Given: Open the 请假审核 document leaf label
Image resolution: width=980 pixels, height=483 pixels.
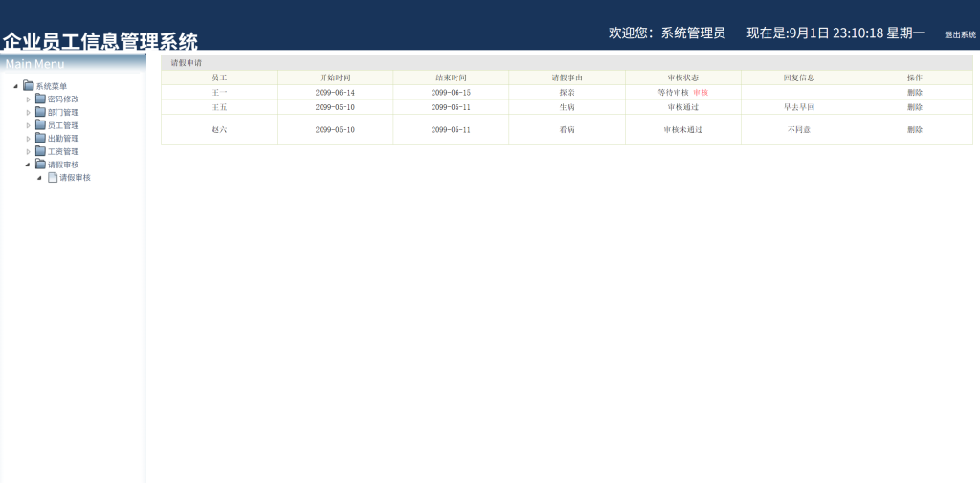Looking at the screenshot, I should tap(75, 178).
